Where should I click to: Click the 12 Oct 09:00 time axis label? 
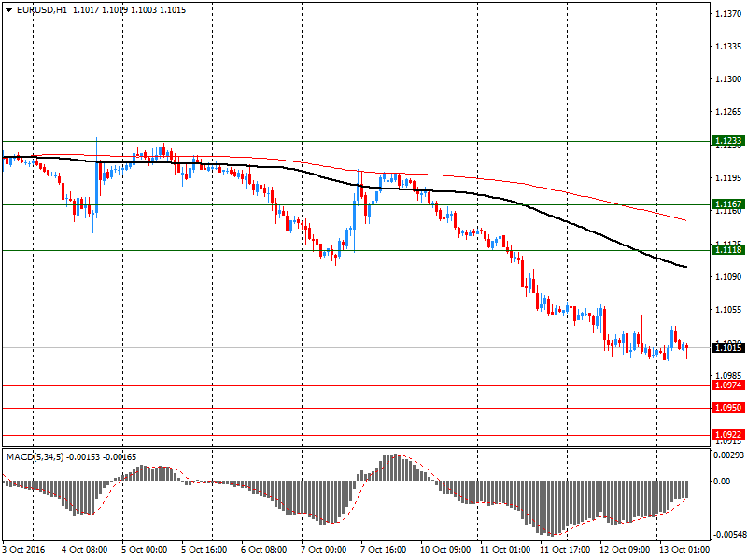pyautogui.click(x=625, y=550)
